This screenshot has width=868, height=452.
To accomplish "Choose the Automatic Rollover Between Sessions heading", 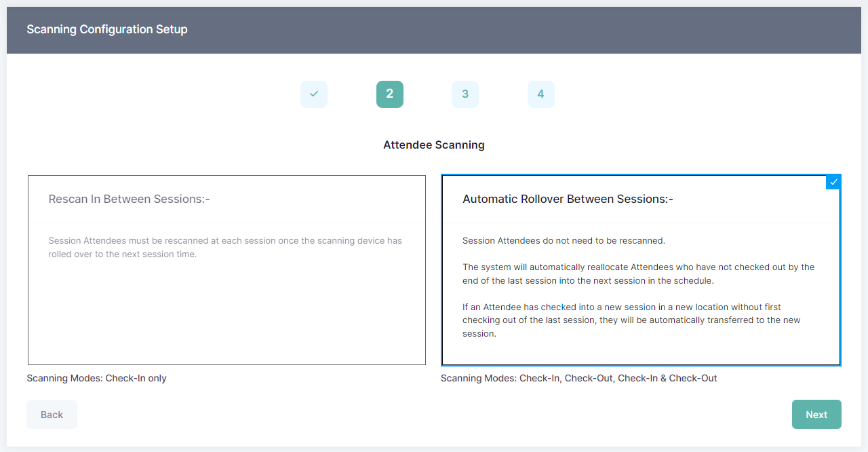I will (567, 199).
